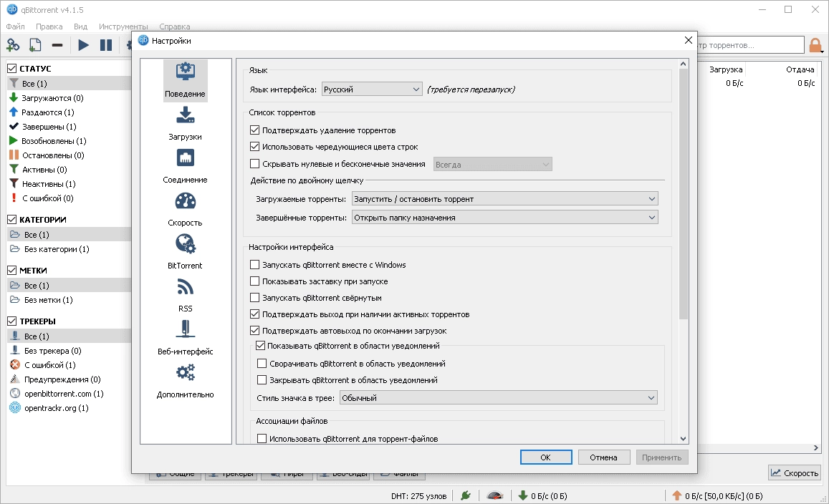The width and height of the screenshot is (829, 504).
Task: Enable Запускать qBittorrent вместе с Windows
Action: (x=255, y=265)
